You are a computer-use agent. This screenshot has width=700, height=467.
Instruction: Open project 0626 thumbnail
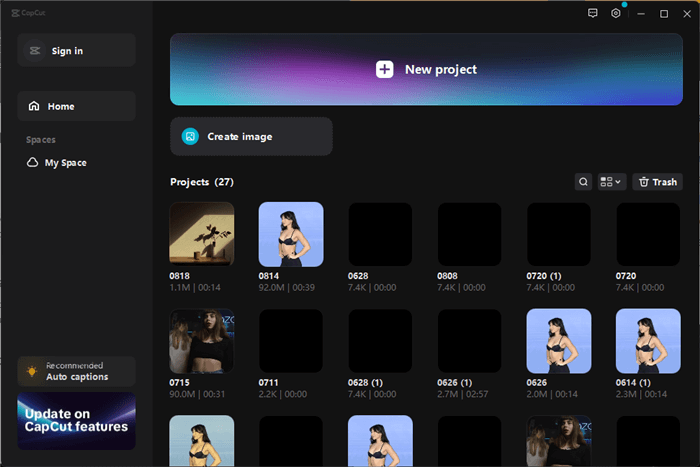click(559, 340)
